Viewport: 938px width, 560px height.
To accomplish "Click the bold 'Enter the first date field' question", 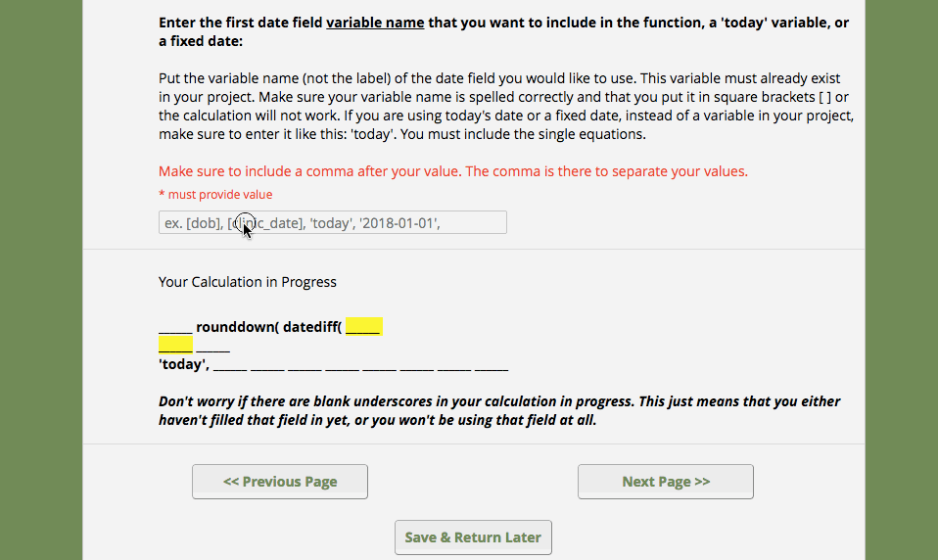I will pos(503,31).
